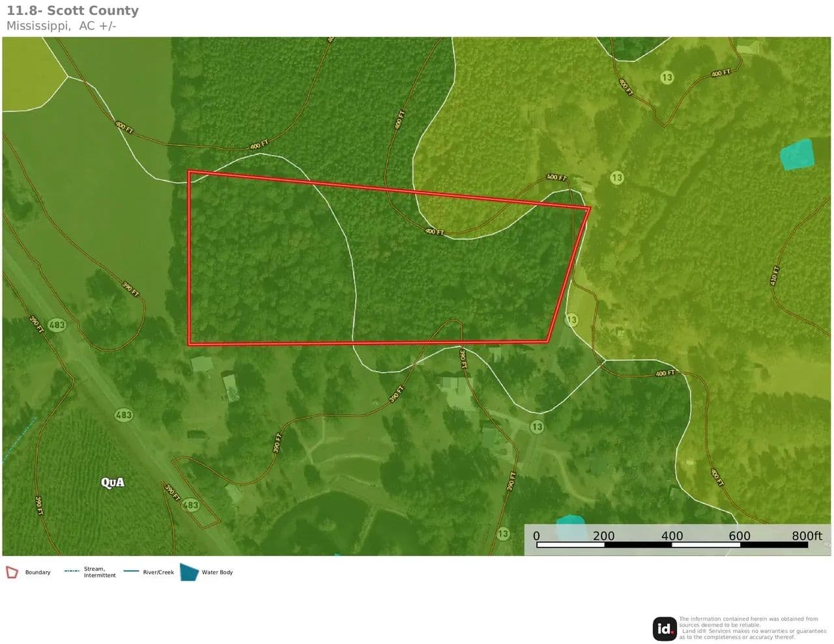Screen dimensions: 834x644
Task: Select the route 13 marker beside the parcel's east edge
Action: (x=571, y=320)
